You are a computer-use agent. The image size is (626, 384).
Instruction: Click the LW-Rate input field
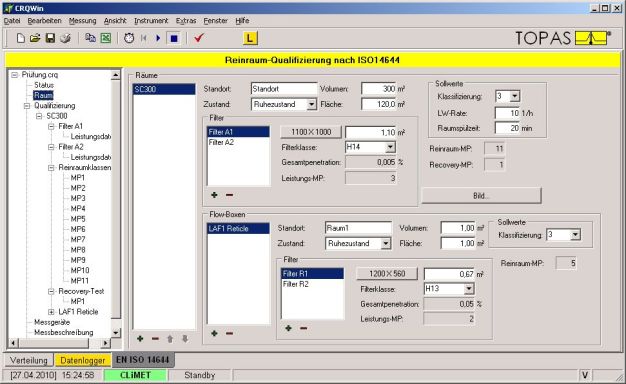tap(507, 113)
